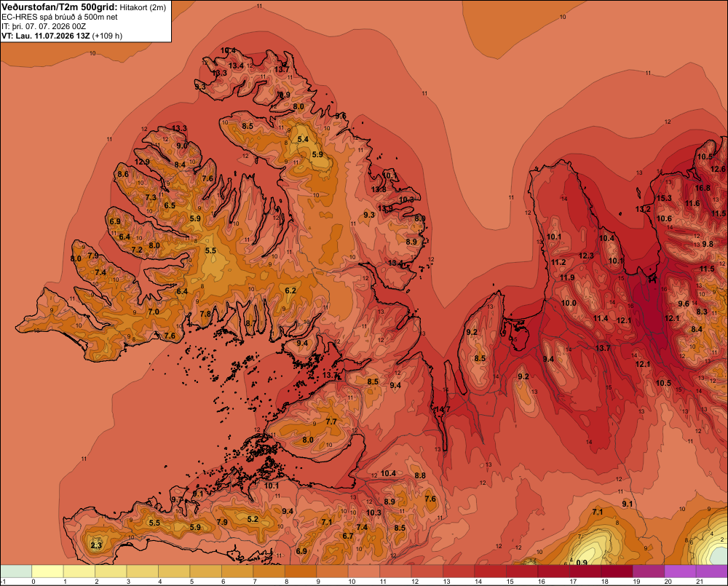The image size is (728, 586).
Task: Click the light green legend swatch above -1
Action: click(16, 571)
